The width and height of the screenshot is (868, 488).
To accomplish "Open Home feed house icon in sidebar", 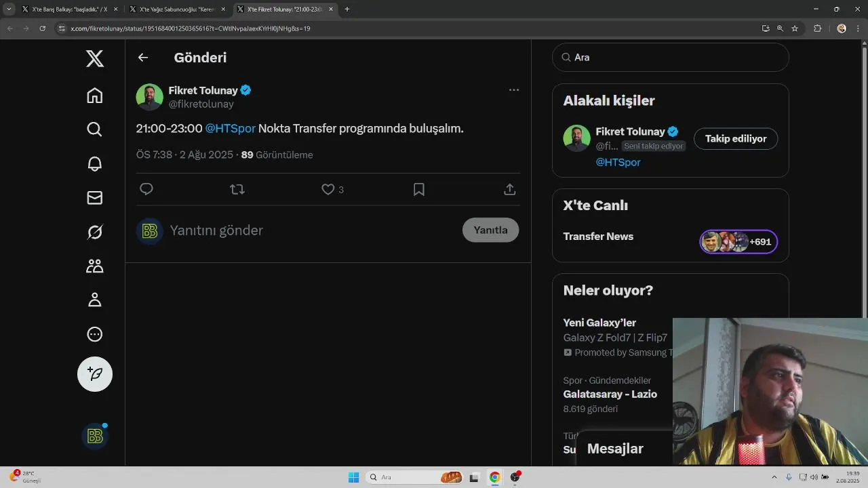I will coord(95,96).
